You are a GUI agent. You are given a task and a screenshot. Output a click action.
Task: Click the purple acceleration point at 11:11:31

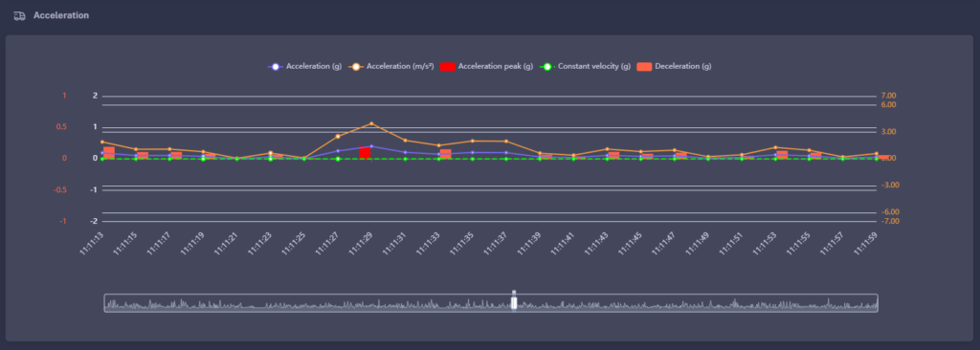tap(405, 152)
